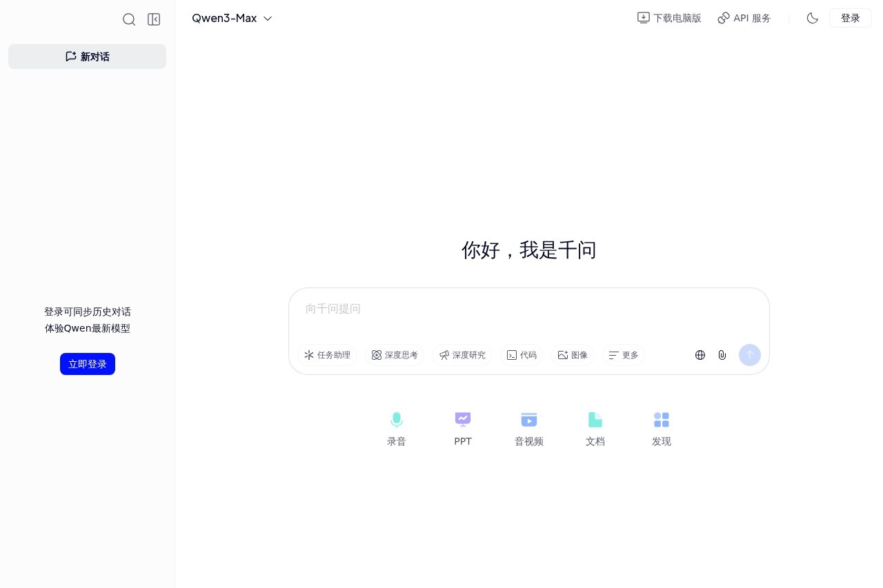The image size is (883, 588).
Task: Enable the web search globe option
Action: (x=700, y=355)
